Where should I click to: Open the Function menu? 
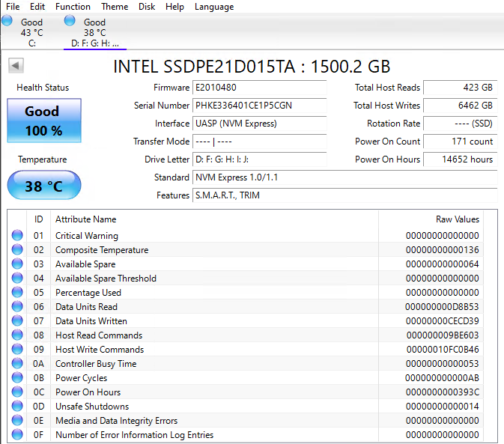73,7
